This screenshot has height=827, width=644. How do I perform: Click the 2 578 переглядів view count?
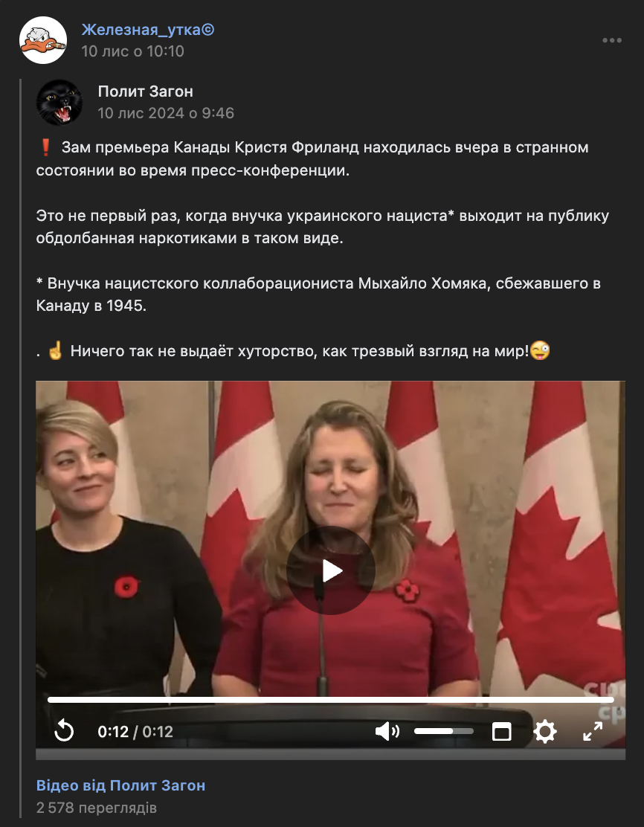(x=97, y=808)
